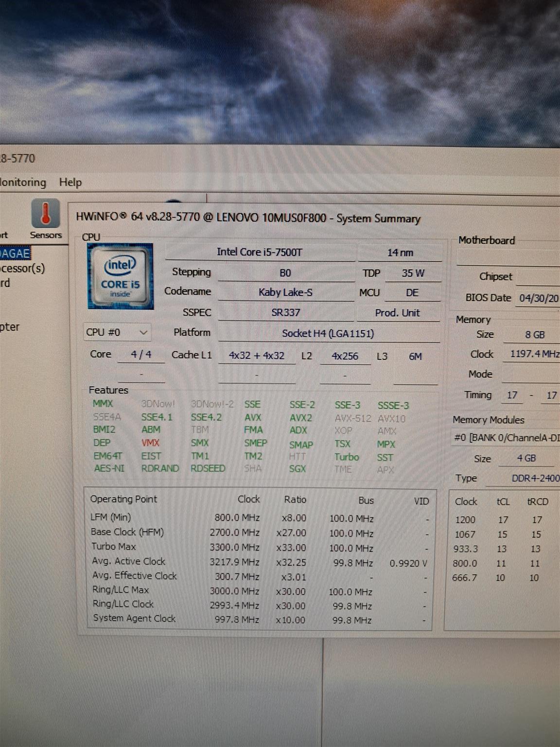This screenshot has height=747, width=560.
Task: Select the highlighted computer name tree item
Action: point(15,253)
